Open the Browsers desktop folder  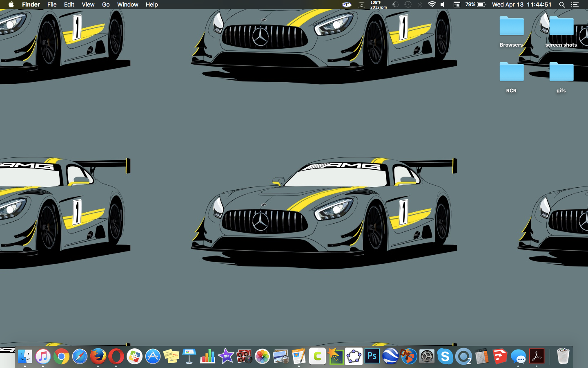(x=511, y=31)
